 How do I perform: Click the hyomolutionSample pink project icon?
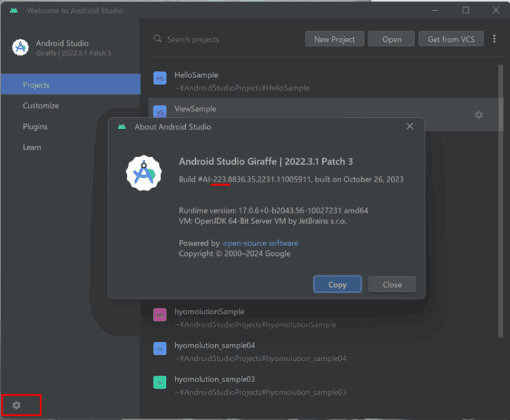[159, 315]
